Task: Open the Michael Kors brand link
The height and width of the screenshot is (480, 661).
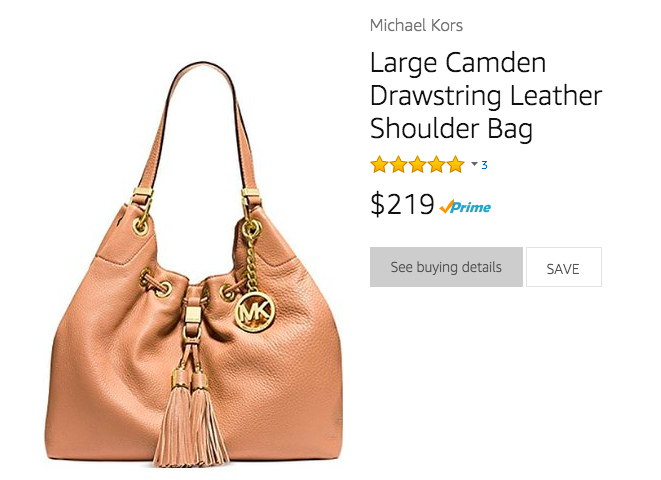Action: point(416,26)
